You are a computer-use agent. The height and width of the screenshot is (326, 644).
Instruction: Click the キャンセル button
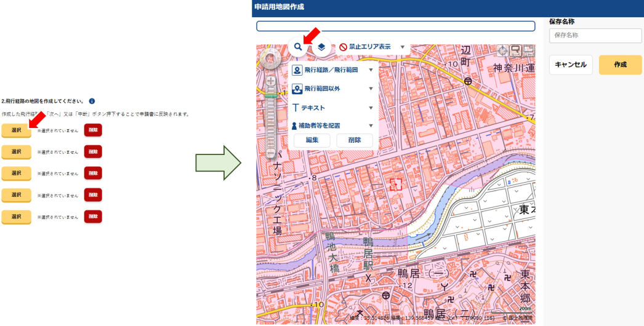(571, 65)
